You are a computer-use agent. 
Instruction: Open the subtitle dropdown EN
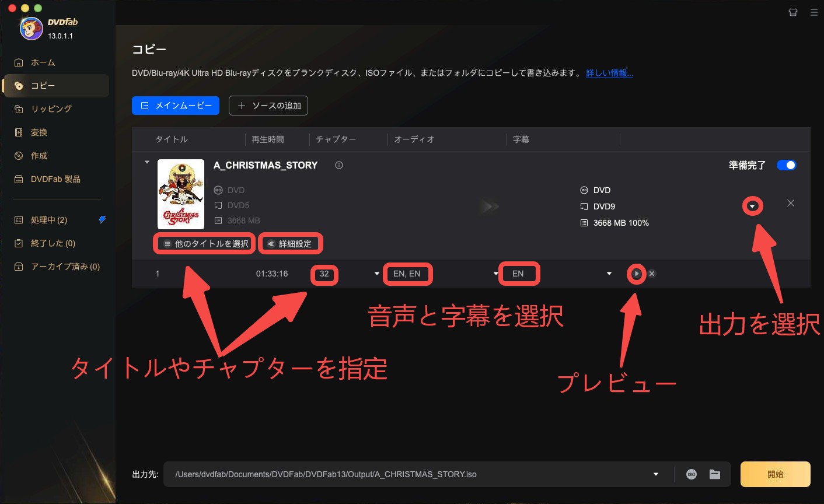tap(609, 274)
